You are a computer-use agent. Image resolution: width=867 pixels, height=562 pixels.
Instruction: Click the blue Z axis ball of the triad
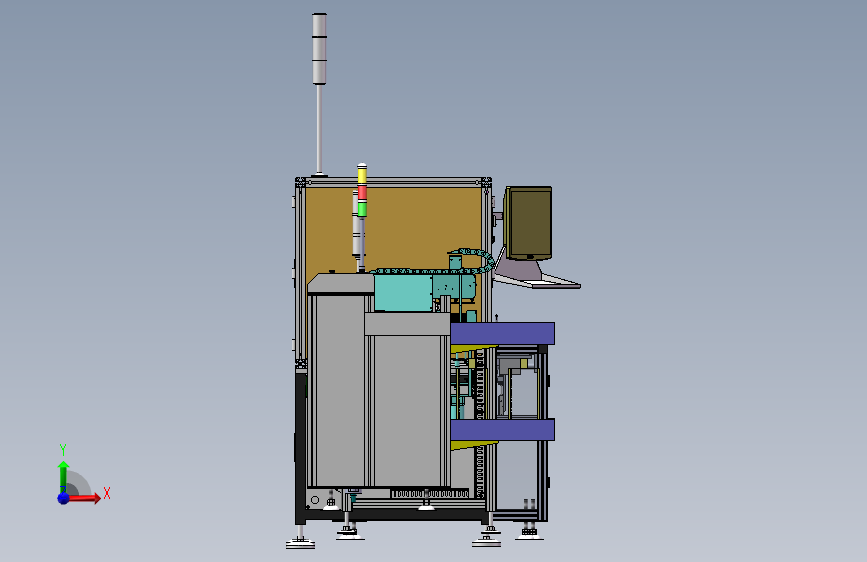point(64,498)
